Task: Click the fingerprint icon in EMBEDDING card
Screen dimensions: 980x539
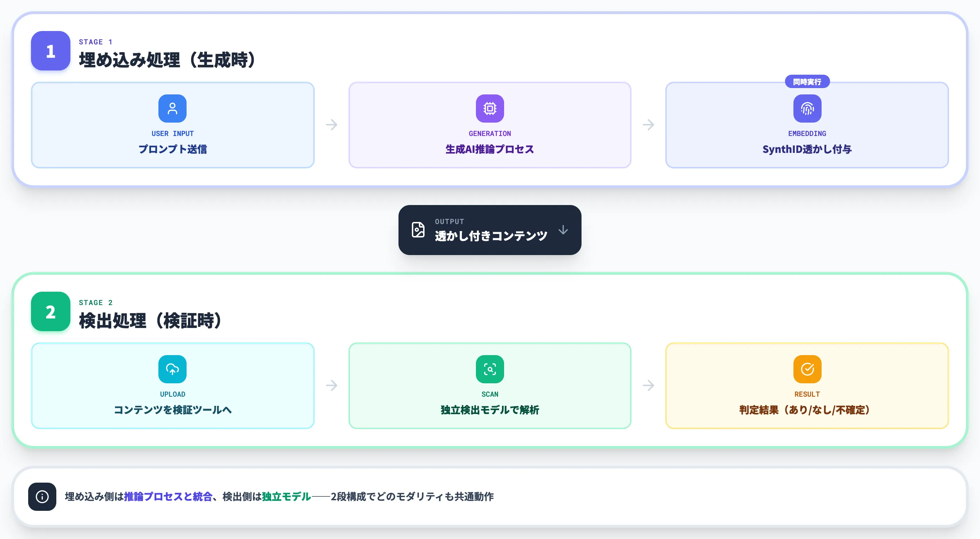Action: pyautogui.click(x=807, y=109)
